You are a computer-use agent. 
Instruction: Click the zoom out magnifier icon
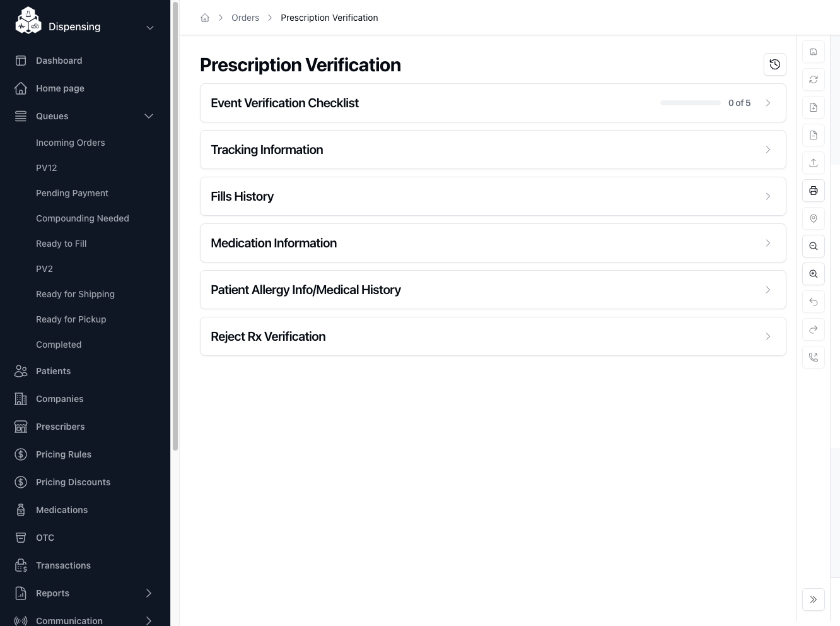814,246
